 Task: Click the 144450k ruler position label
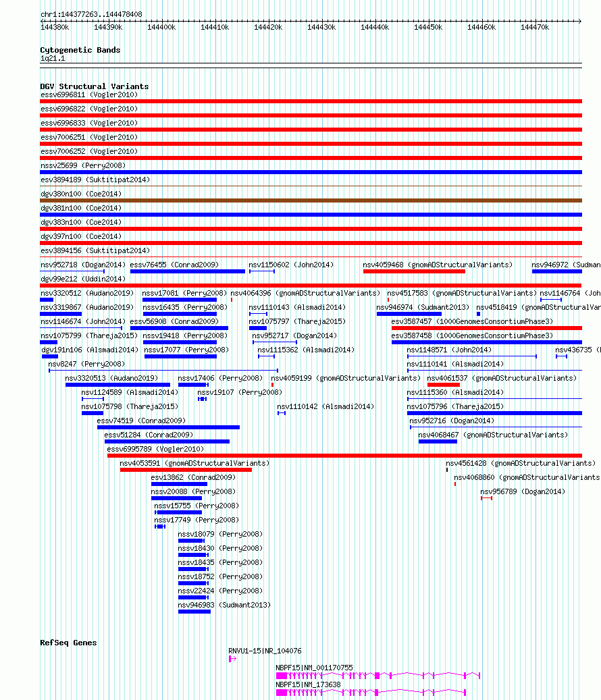[x=428, y=28]
